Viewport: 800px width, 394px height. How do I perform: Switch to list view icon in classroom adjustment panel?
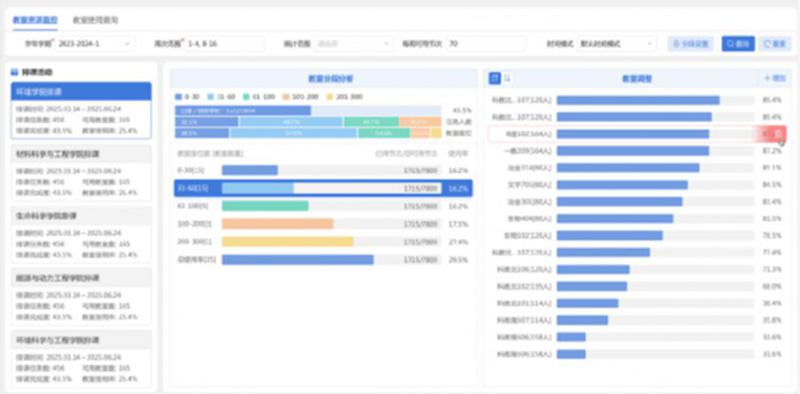pos(494,78)
